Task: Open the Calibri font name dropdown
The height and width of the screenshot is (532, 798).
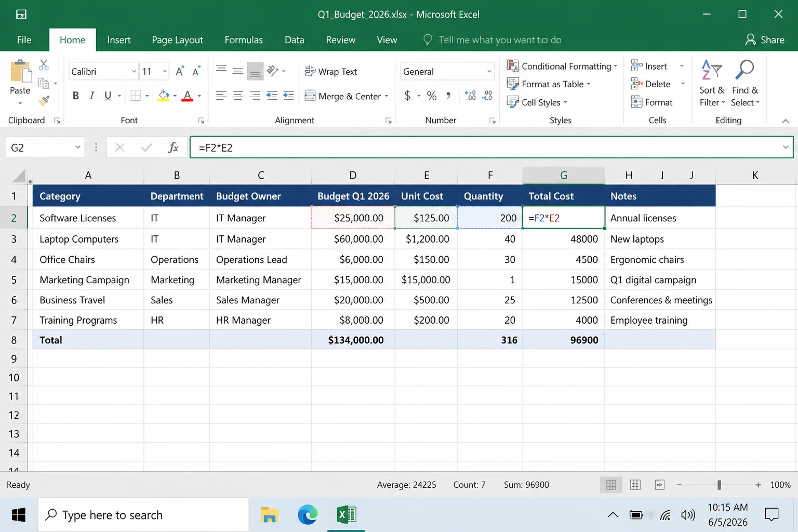Action: 134,72
